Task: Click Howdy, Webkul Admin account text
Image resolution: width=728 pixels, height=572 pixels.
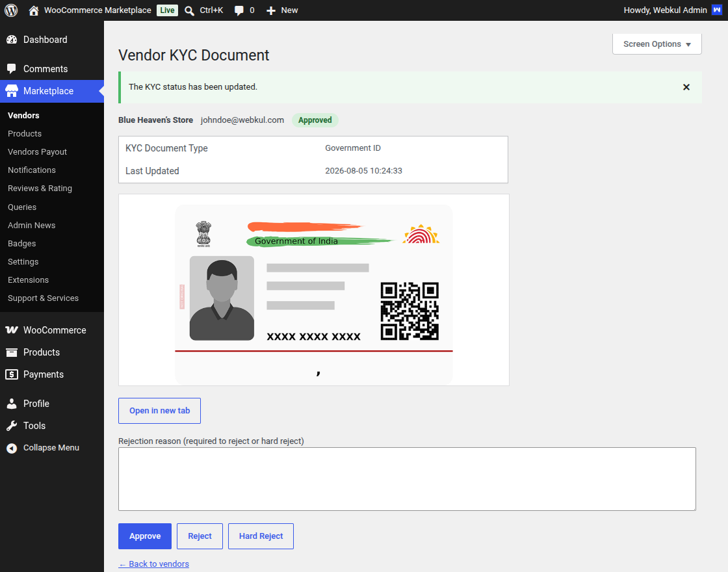Action: point(665,10)
